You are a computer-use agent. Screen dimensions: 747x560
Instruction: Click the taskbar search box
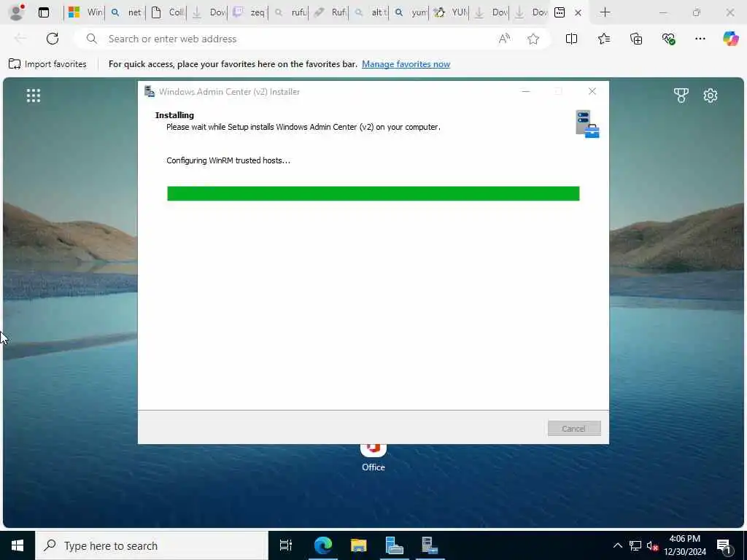(x=152, y=545)
